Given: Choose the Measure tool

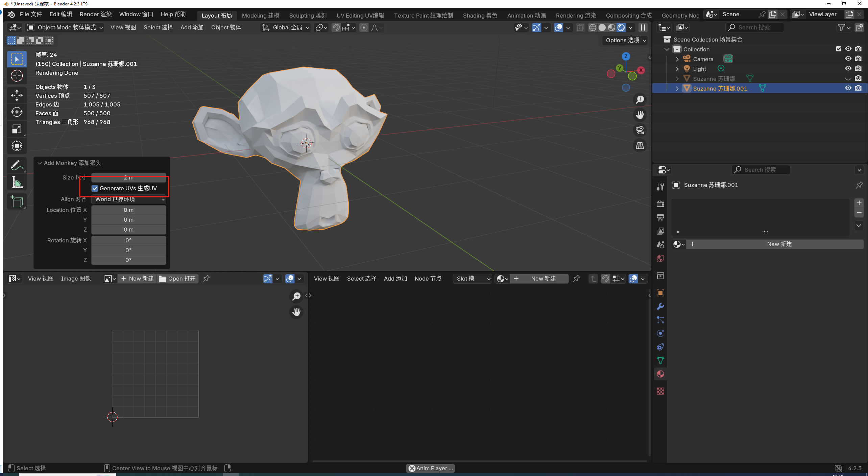Looking at the screenshot, I should (x=17, y=183).
